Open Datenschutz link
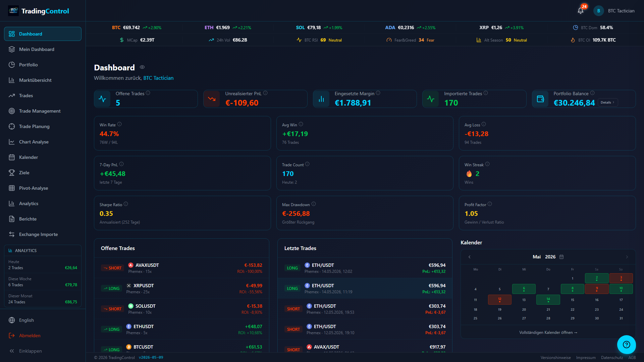The image size is (644, 362). click(612, 358)
